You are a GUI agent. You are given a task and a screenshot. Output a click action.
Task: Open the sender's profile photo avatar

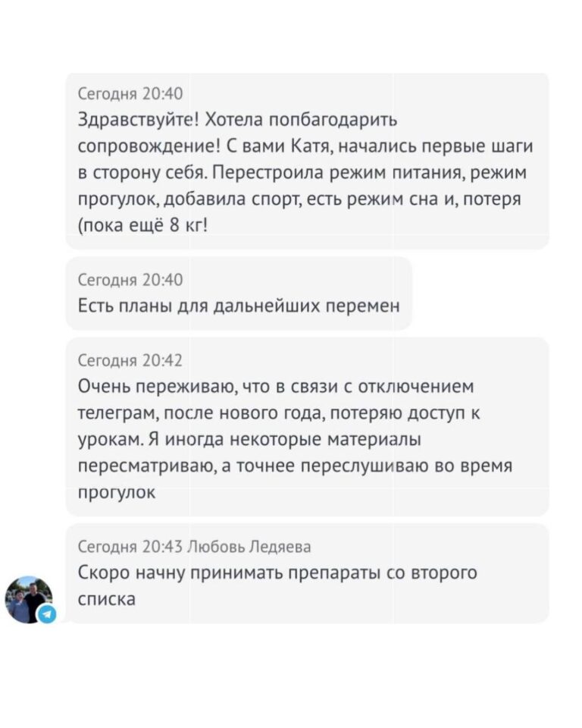27,598
